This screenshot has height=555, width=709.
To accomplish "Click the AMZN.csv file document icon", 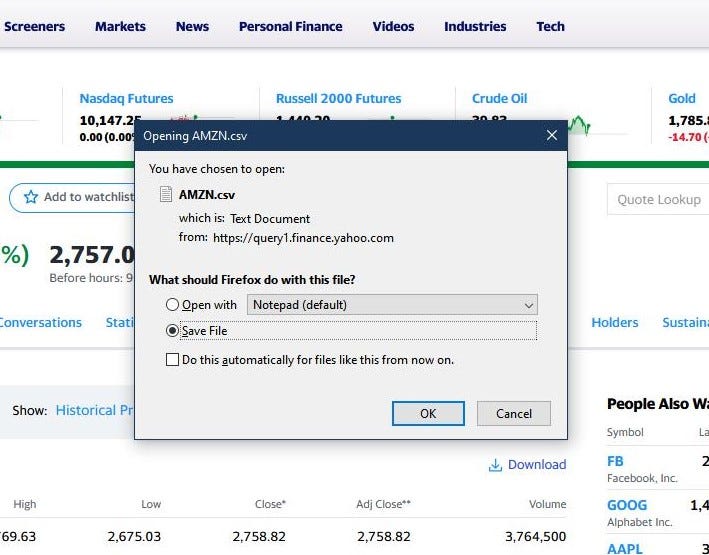I will [x=166, y=194].
